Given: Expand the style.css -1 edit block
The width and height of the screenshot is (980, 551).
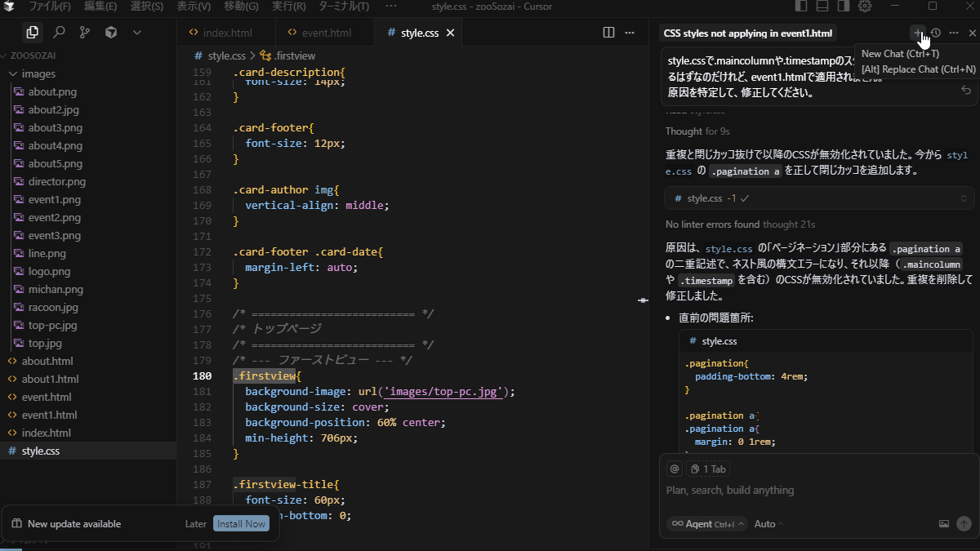Looking at the screenshot, I should point(819,198).
